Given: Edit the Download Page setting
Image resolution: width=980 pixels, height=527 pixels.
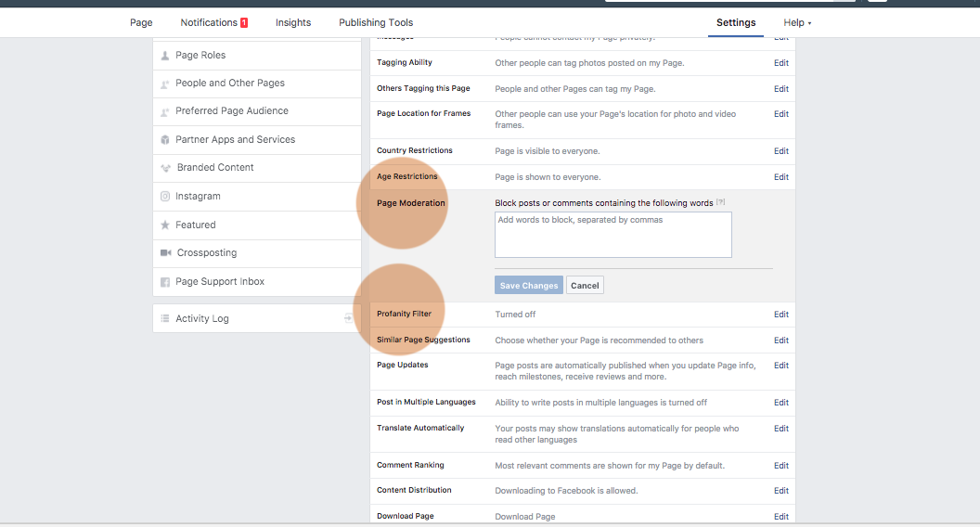Looking at the screenshot, I should point(781,517).
